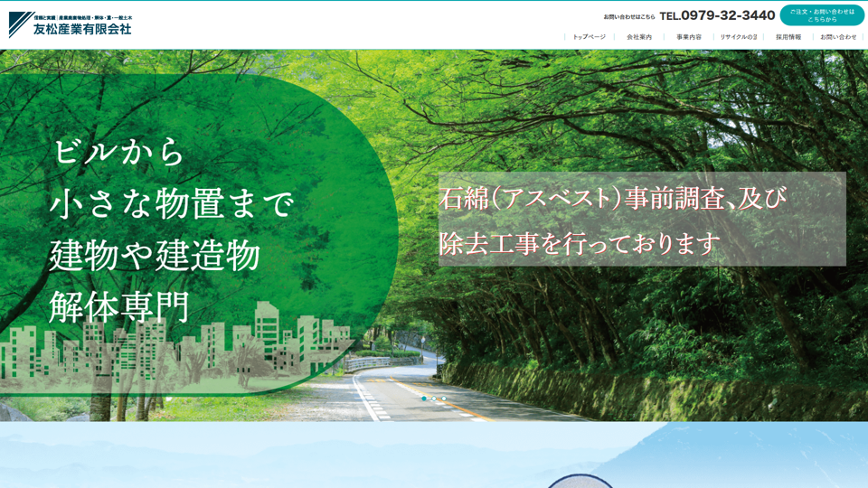This screenshot has width=868, height=488.
Task: Open the トップページ menu item
Action: coord(590,37)
